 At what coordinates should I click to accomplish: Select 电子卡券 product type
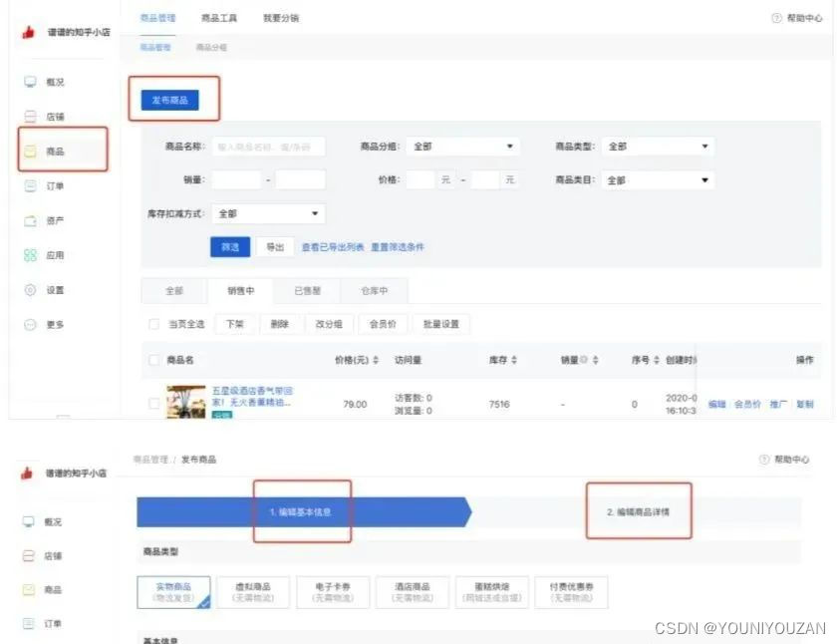[333, 592]
